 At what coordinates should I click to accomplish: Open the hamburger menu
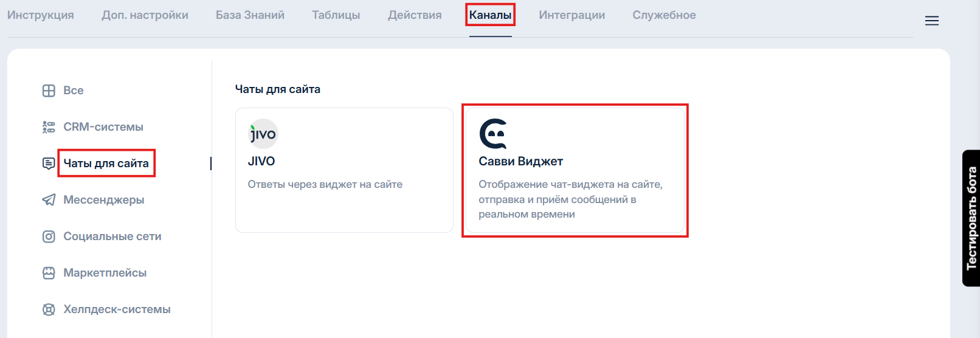coord(931,21)
